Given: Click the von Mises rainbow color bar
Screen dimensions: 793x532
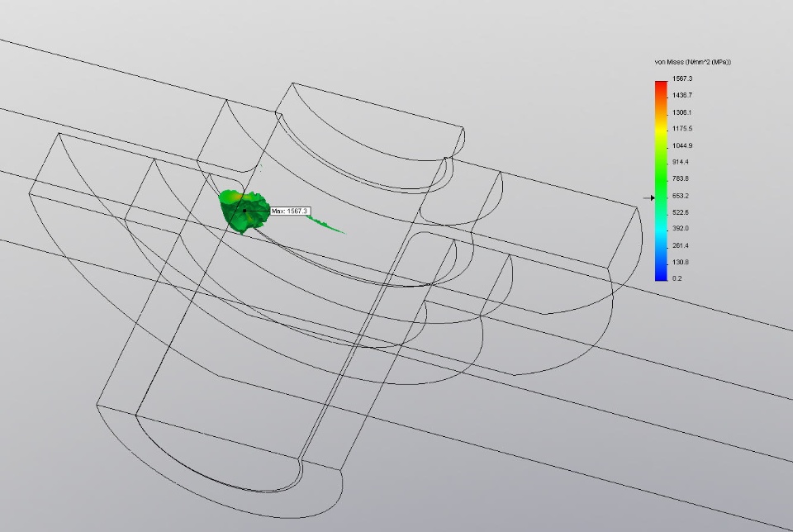Looking at the screenshot, I should pos(661,181).
